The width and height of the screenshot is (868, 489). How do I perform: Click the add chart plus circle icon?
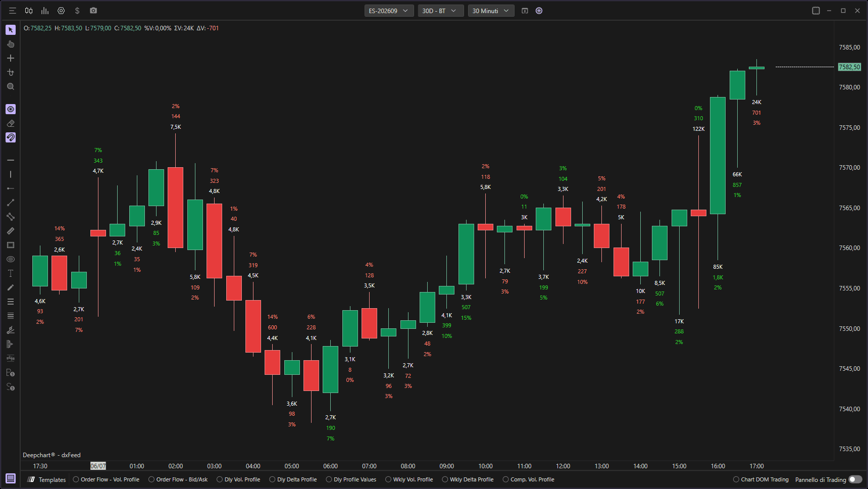539,11
